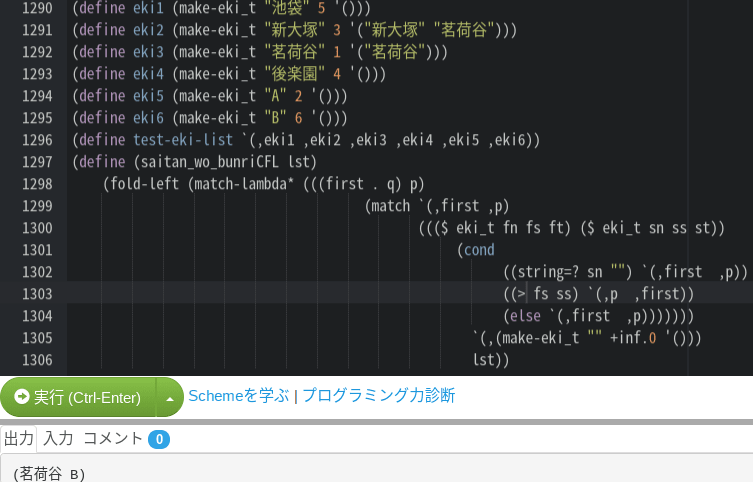Click string=? on line 1302
Screen dimensions: 753x482
548,272
